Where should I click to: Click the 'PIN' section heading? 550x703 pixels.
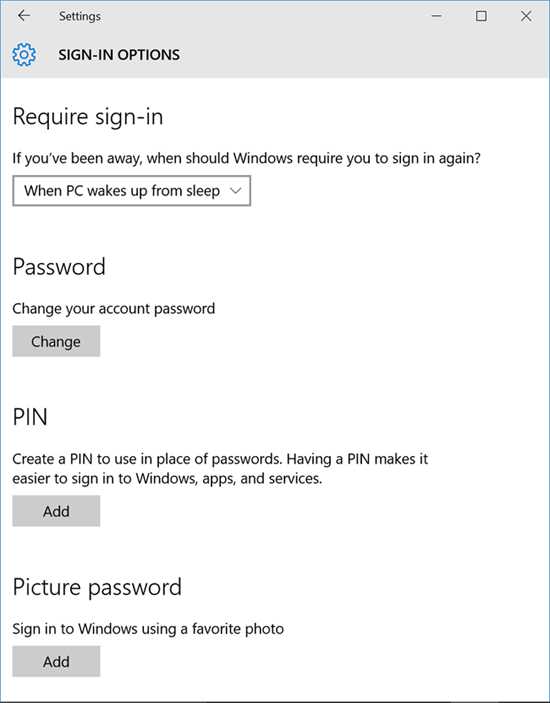(x=30, y=417)
